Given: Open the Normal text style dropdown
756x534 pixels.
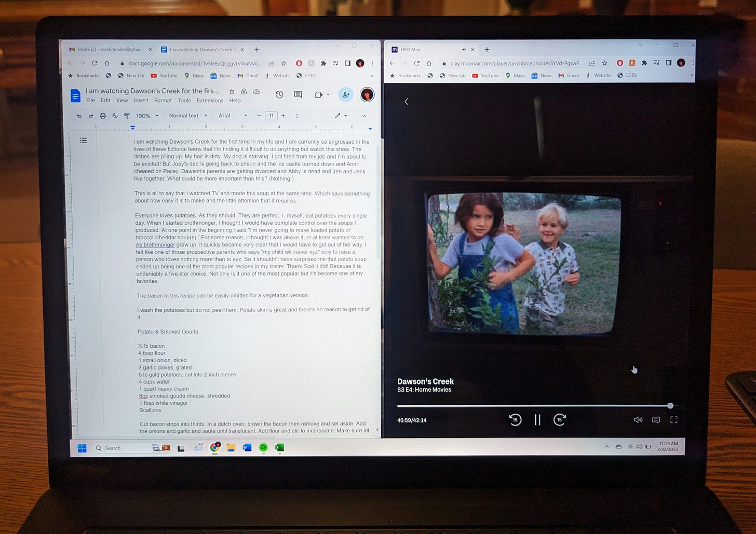Looking at the screenshot, I should click(188, 116).
